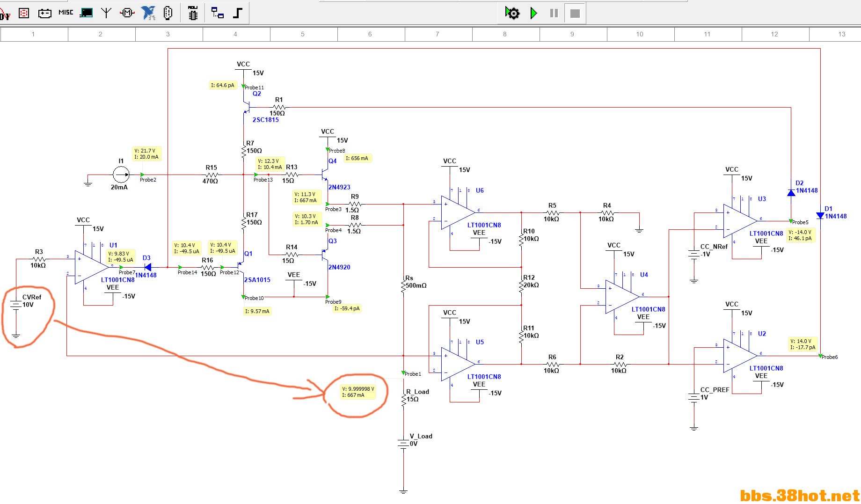Select the CC_NRef -1V source symbol
This screenshot has width=861, height=504.
coord(694,254)
